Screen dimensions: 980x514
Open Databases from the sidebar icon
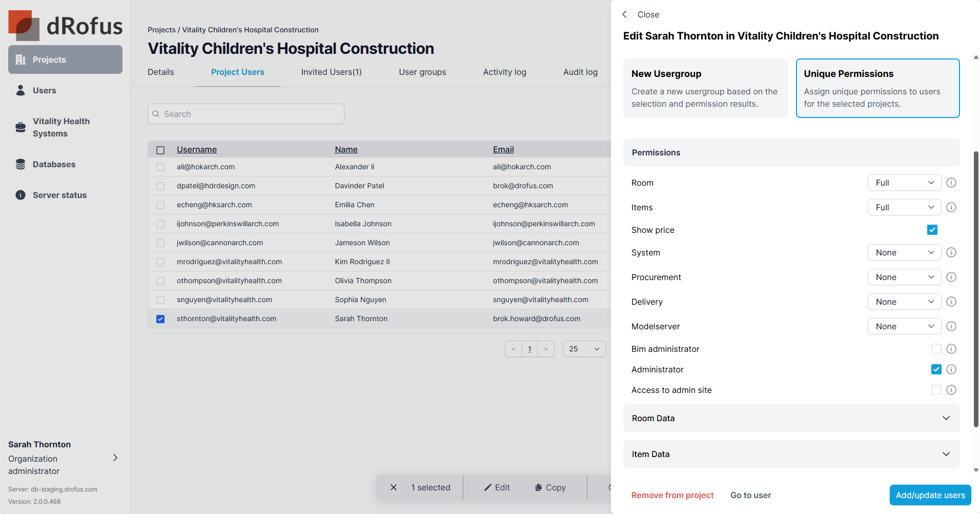(x=21, y=164)
